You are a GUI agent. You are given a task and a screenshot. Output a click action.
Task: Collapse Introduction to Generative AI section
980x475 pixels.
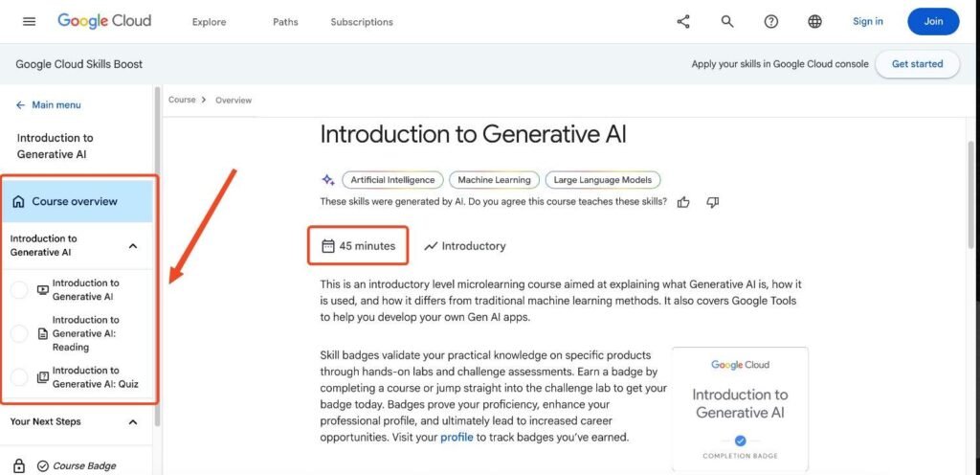(132, 245)
